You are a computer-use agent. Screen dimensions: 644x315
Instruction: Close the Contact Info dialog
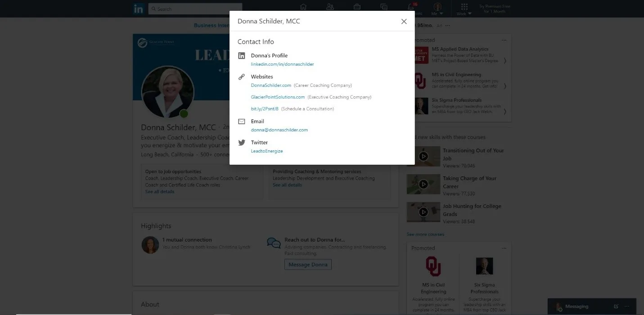[404, 22]
